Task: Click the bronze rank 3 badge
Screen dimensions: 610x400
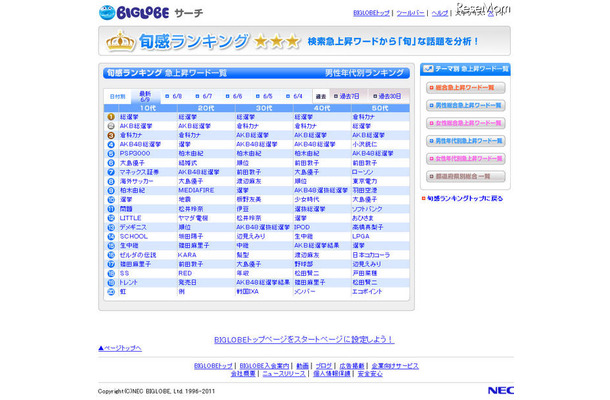Action: [111, 135]
